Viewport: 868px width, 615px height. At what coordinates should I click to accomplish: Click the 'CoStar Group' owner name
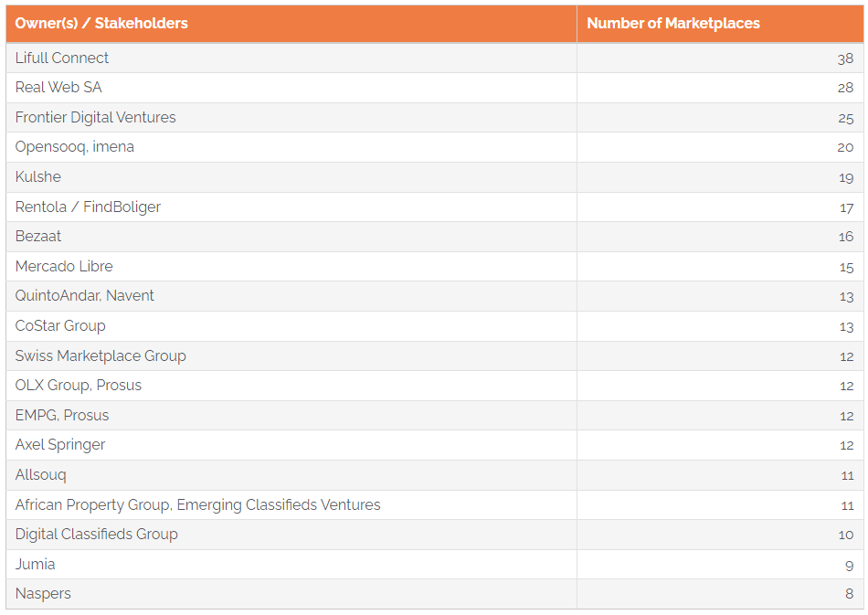tap(60, 326)
